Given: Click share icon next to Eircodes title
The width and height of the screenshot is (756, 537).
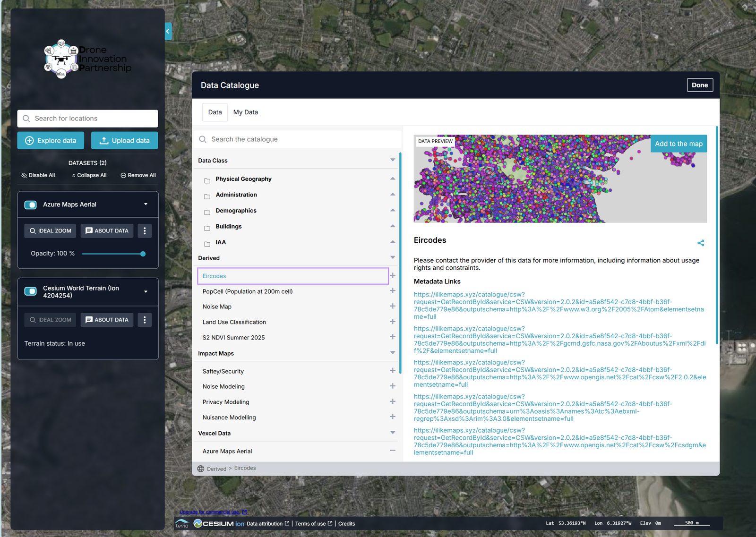Looking at the screenshot, I should click(701, 243).
